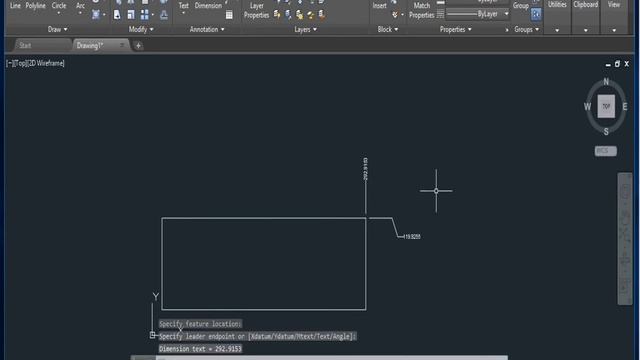Select the Arc tool
Viewport: 640px width, 360px height.
pyautogui.click(x=80, y=6)
